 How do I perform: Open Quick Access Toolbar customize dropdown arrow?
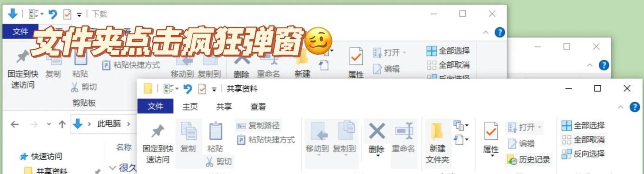click(214, 89)
